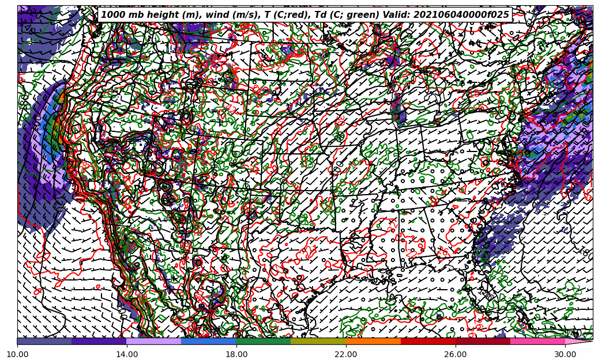Choose the orange 22–24 colorbar segment

point(373,341)
